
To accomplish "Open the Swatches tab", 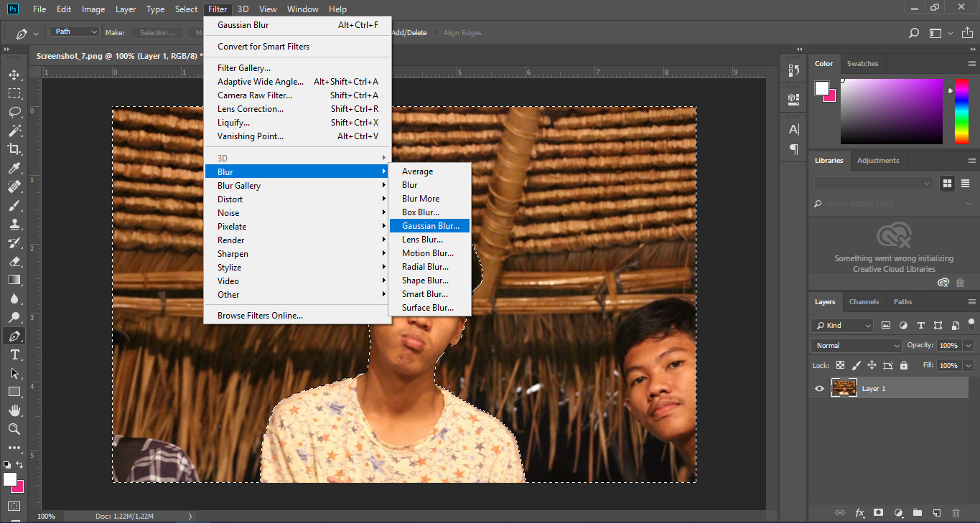I will pos(862,64).
